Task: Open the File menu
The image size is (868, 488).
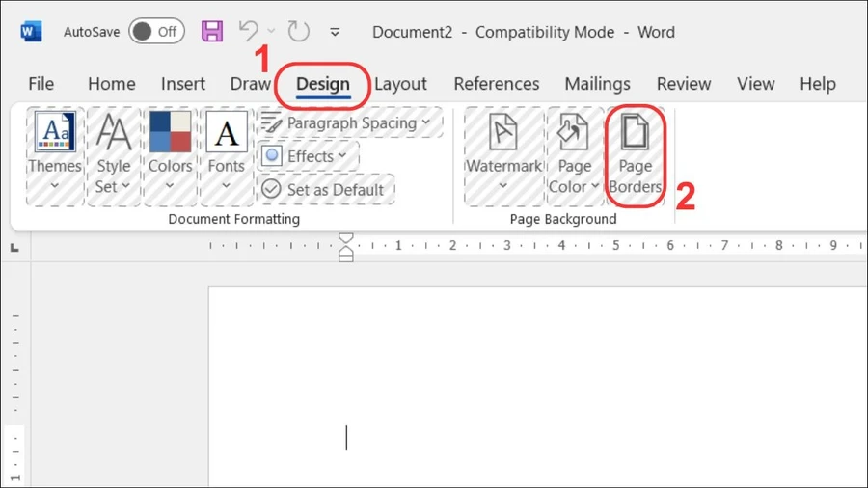Action: pos(41,84)
